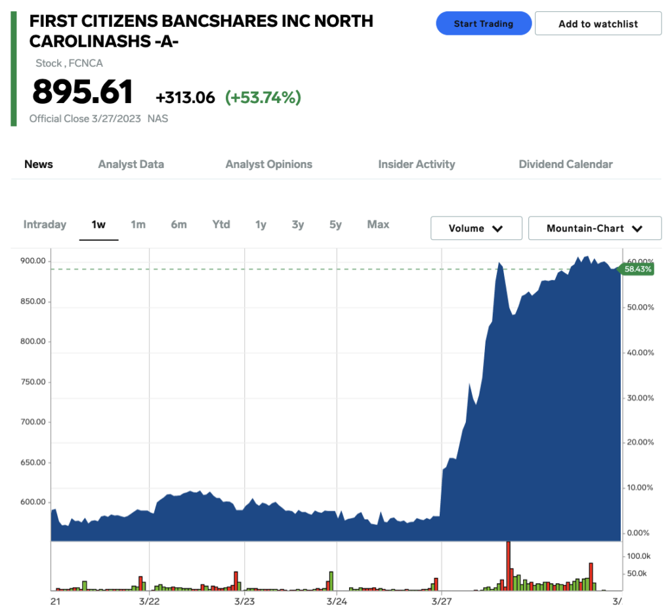
Task: Click the 30.00% right axis label
Action: (640, 398)
